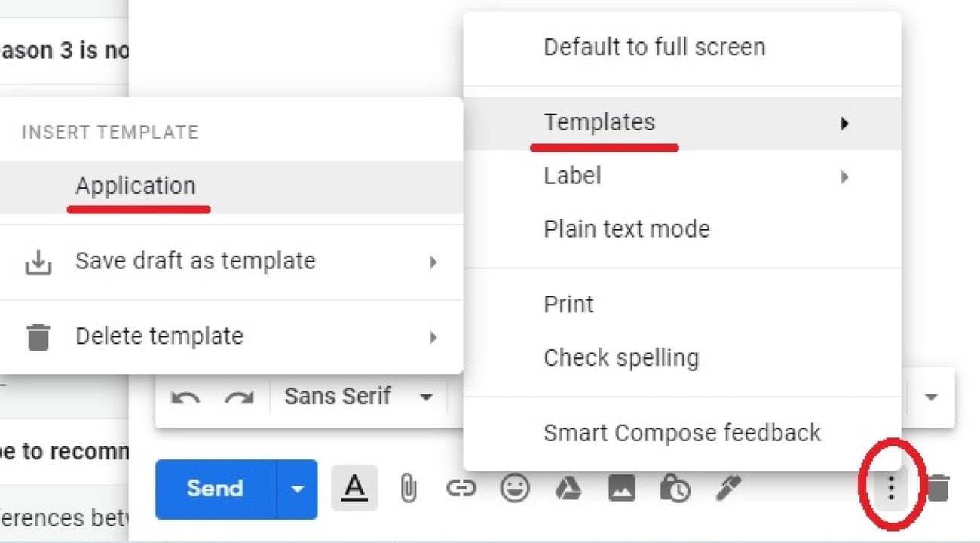Discard the draft with the trash icon

coord(941,488)
